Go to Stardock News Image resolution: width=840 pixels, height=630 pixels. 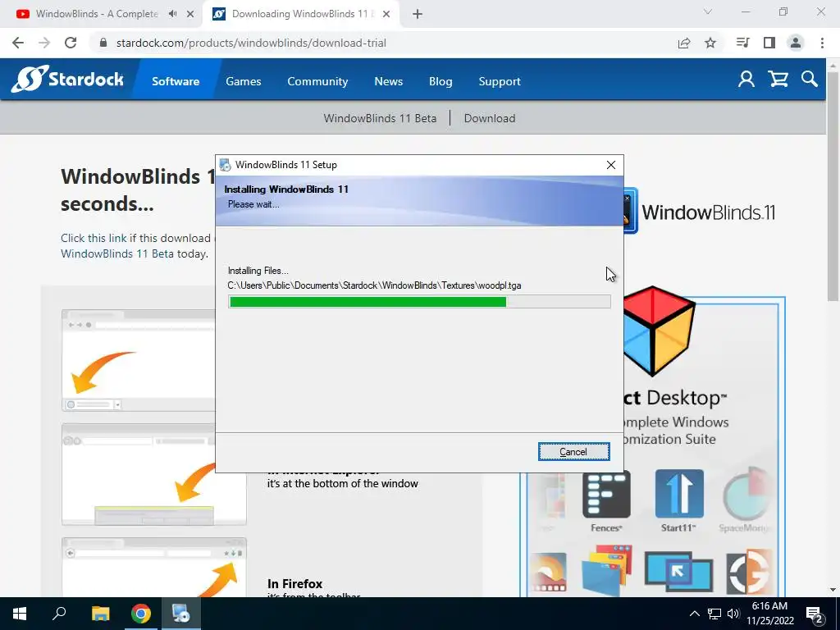[388, 81]
